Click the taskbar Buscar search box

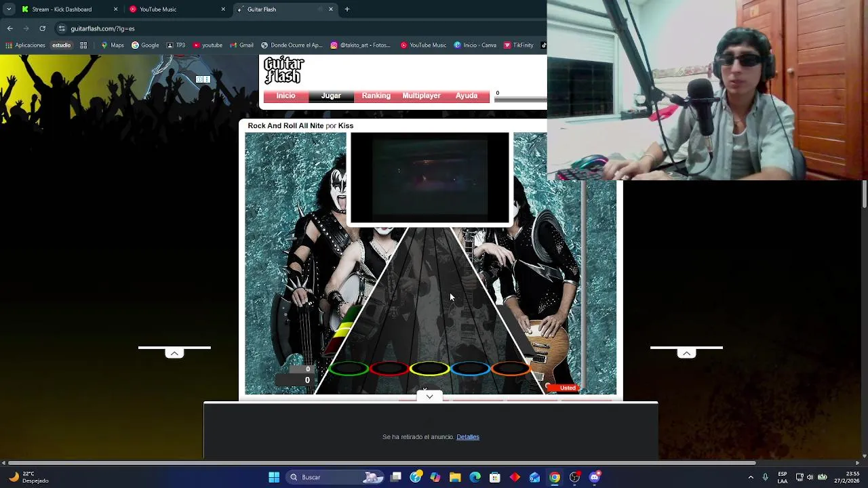point(336,477)
